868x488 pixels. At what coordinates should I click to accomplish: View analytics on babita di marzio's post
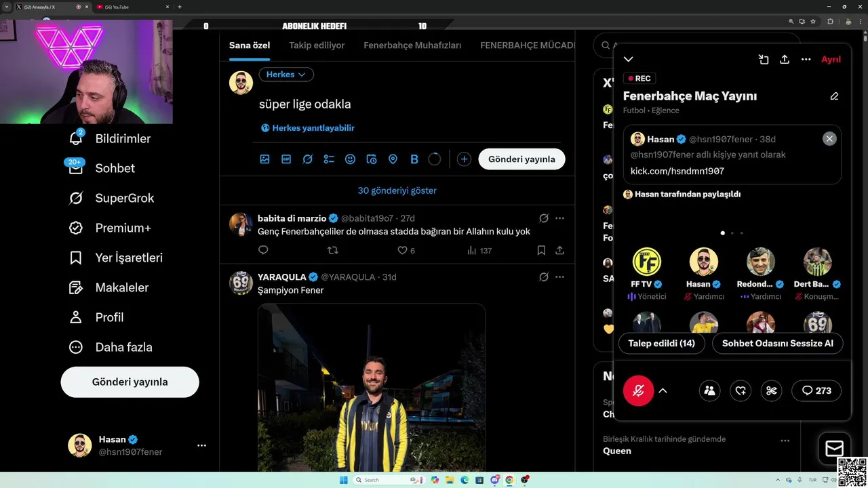tap(479, 250)
